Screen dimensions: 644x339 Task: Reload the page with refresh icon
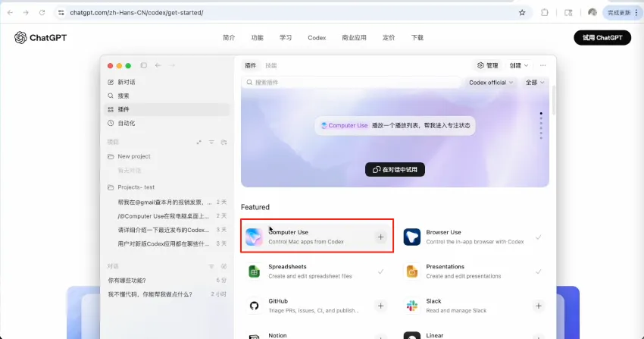[42, 13]
